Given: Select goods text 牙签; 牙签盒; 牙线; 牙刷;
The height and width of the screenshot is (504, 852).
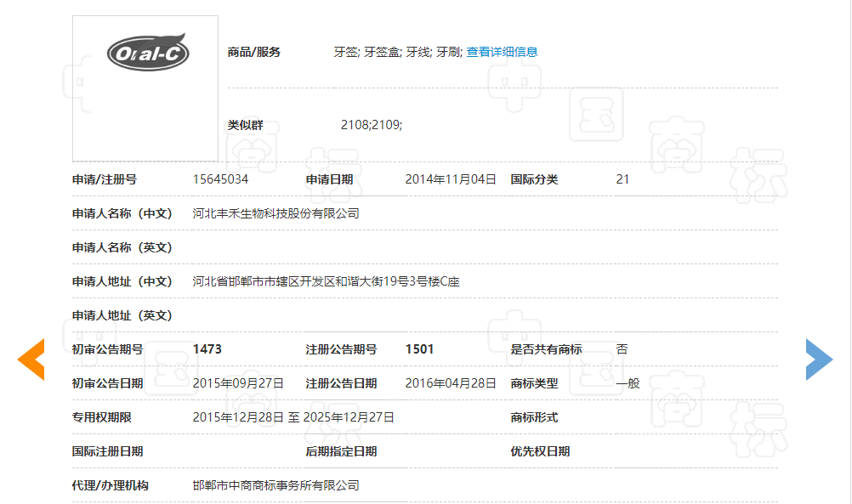Looking at the screenshot, I should [398, 52].
